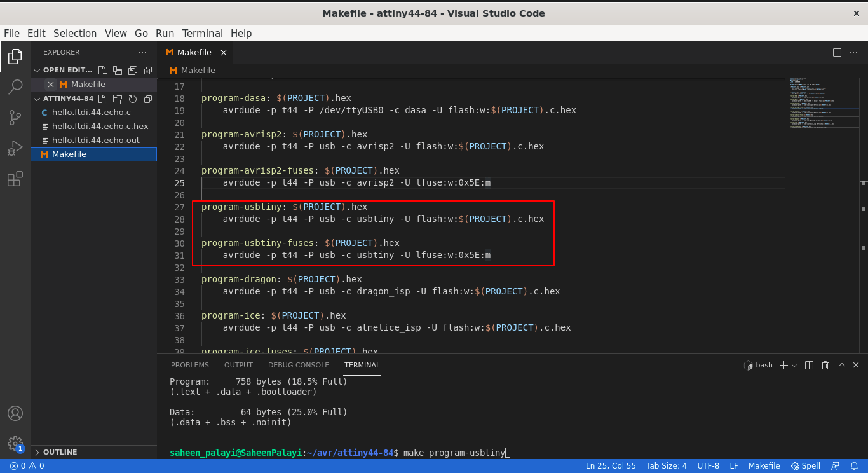Image resolution: width=868 pixels, height=473 pixels.
Task: Open the Search view in activity bar
Action: (x=15, y=87)
